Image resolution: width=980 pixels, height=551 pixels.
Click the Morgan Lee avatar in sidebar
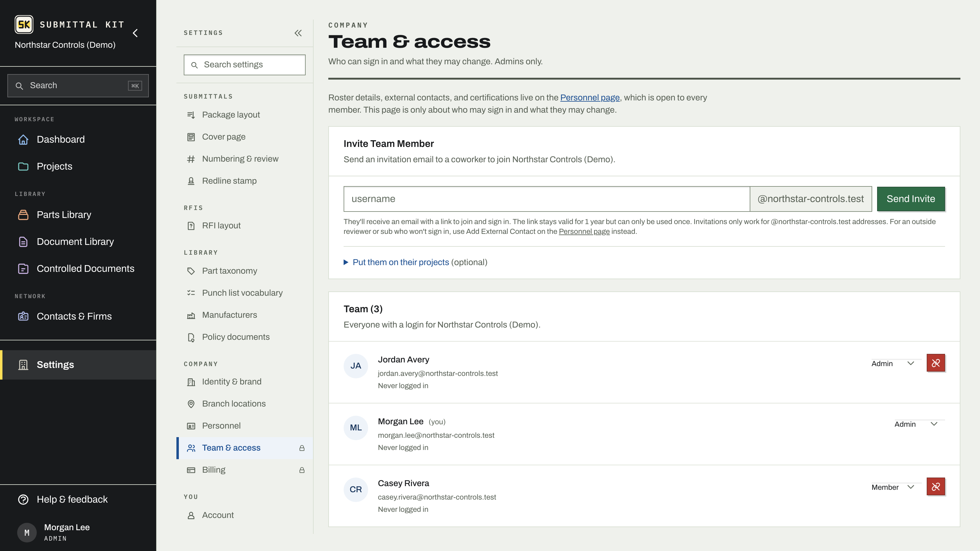pos(27,532)
